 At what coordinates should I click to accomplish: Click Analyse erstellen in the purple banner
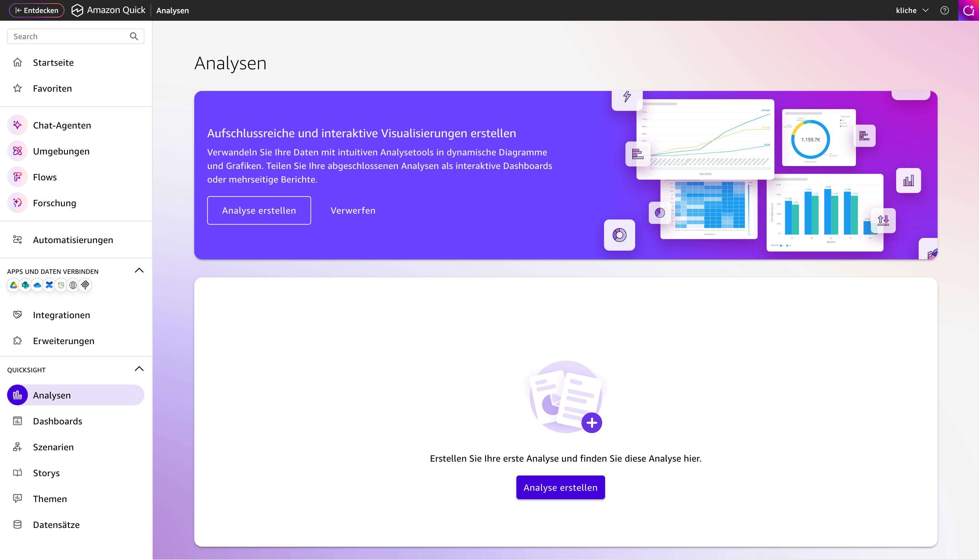(259, 210)
